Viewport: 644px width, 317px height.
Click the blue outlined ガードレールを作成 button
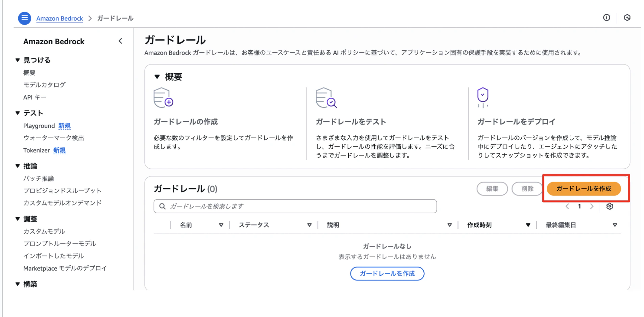pos(387,273)
